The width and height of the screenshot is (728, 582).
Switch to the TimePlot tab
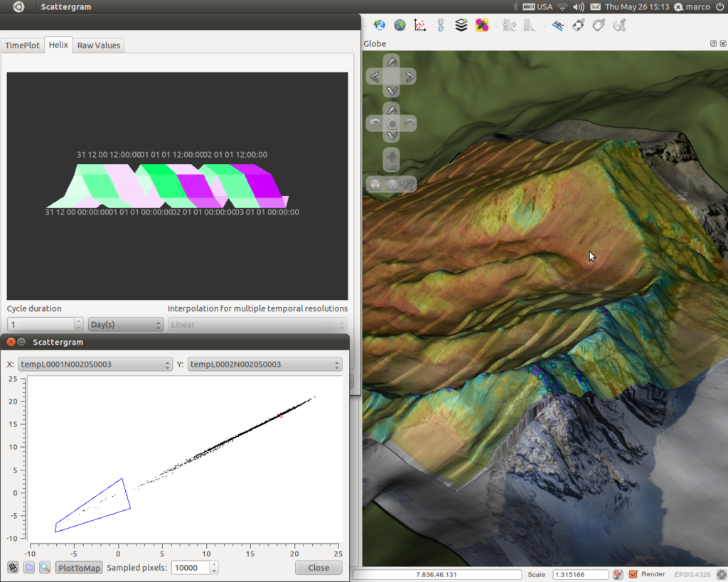[x=22, y=45]
